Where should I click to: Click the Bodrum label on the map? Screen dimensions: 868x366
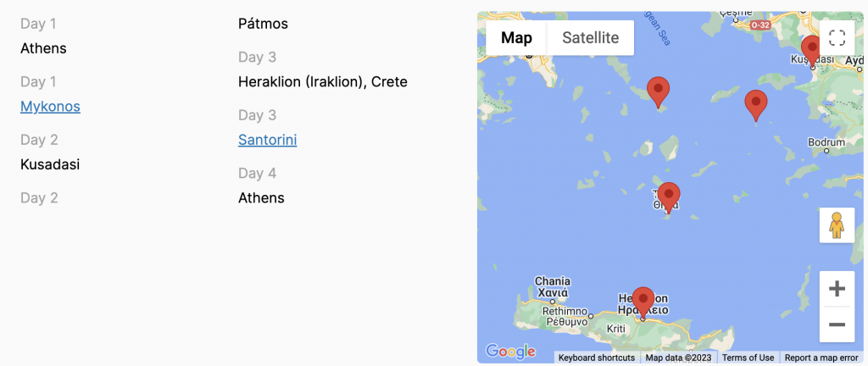tap(826, 142)
